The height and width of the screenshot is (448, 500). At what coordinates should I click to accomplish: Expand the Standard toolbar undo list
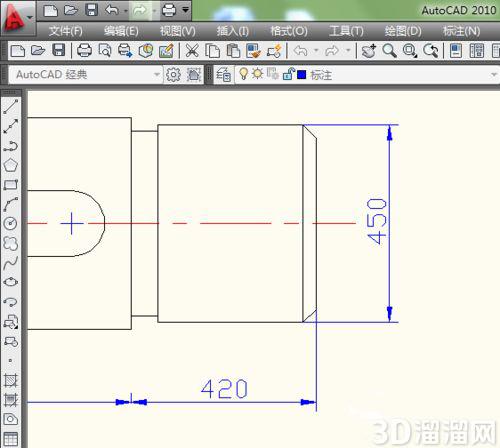point(316,51)
